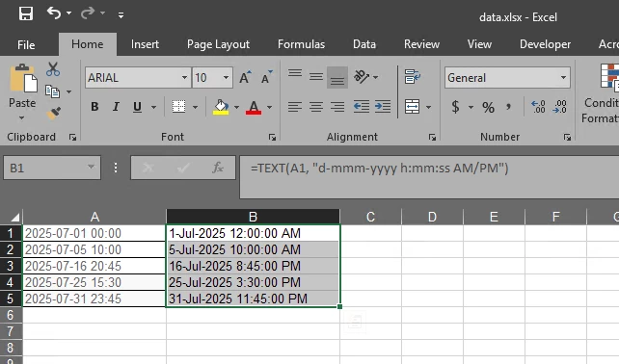The height and width of the screenshot is (364, 619).
Task: Select Bottom Align icon
Action: (x=337, y=77)
